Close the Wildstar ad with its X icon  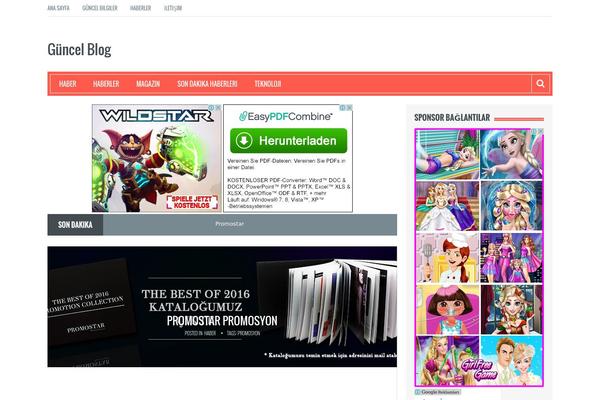pyautogui.click(x=218, y=108)
